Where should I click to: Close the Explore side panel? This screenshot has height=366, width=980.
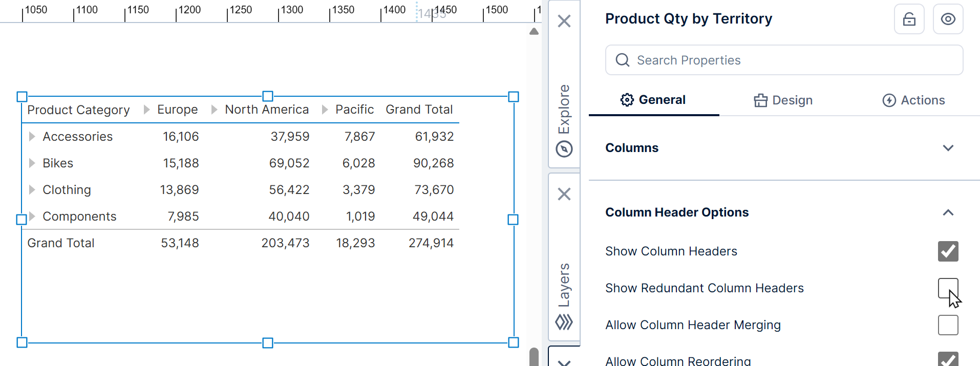[564, 21]
